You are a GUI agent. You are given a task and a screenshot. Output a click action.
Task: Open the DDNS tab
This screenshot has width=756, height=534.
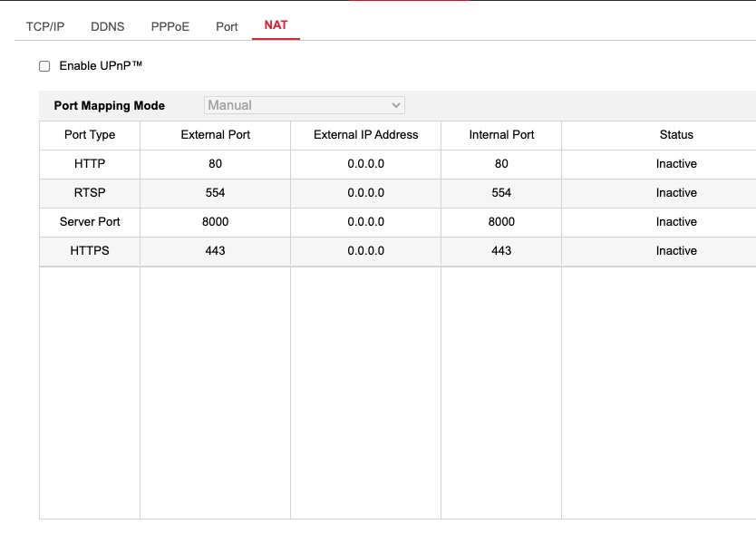(108, 26)
